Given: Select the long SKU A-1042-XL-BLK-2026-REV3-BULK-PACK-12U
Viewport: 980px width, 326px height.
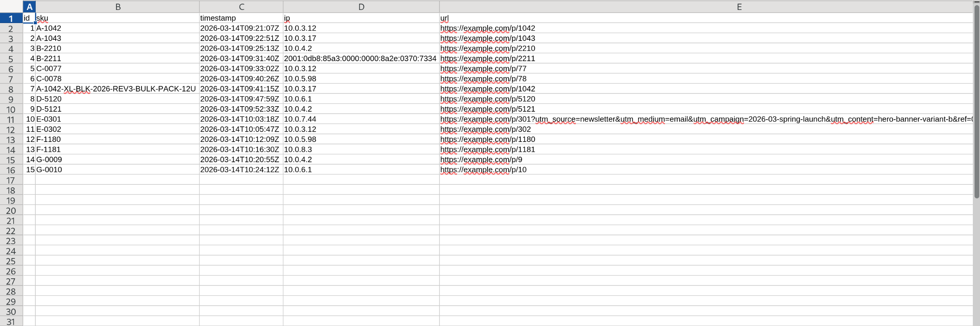Looking at the screenshot, I should click(x=117, y=89).
